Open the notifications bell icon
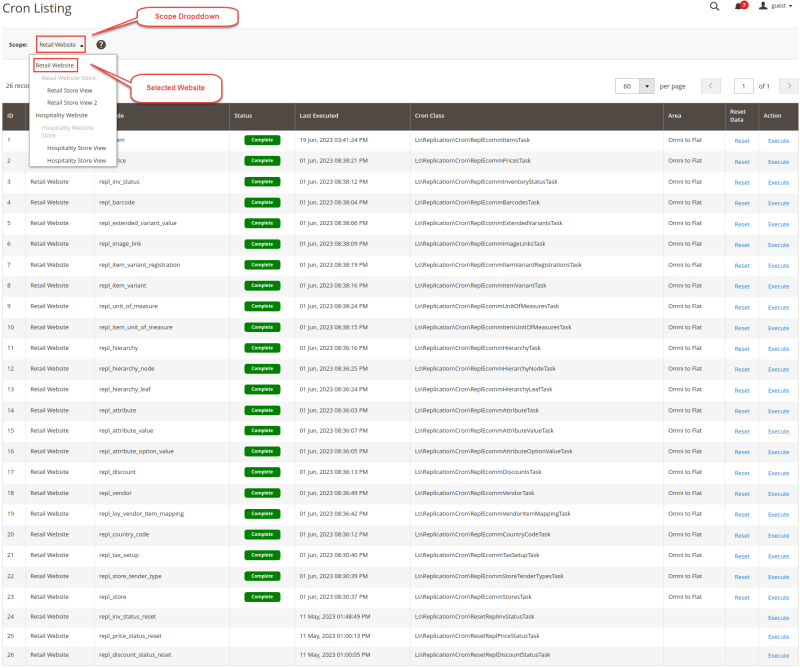The image size is (800, 668). 740,6
